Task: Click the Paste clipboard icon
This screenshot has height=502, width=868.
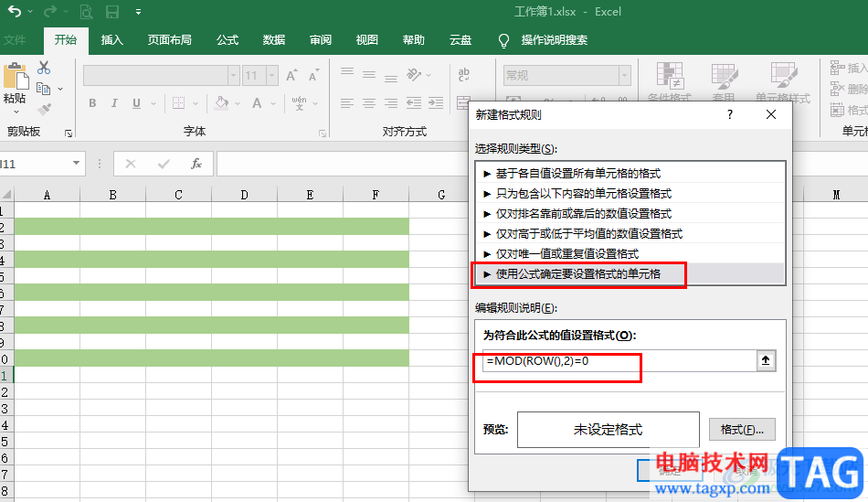Action: (16, 76)
